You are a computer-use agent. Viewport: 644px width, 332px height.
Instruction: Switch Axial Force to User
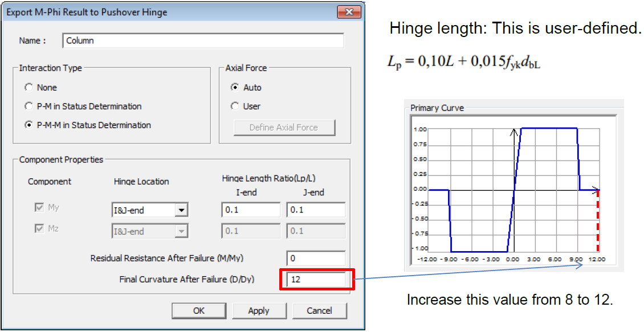point(235,106)
